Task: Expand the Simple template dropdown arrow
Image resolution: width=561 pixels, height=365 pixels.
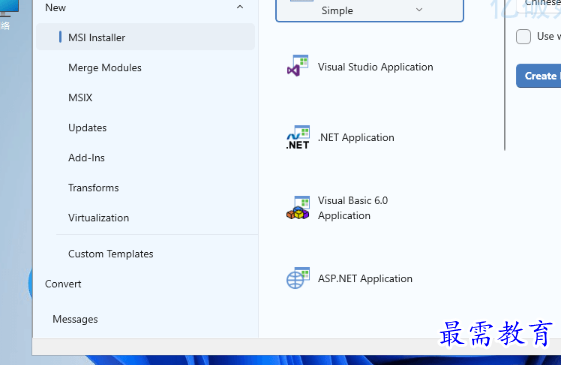Action: 419,10
